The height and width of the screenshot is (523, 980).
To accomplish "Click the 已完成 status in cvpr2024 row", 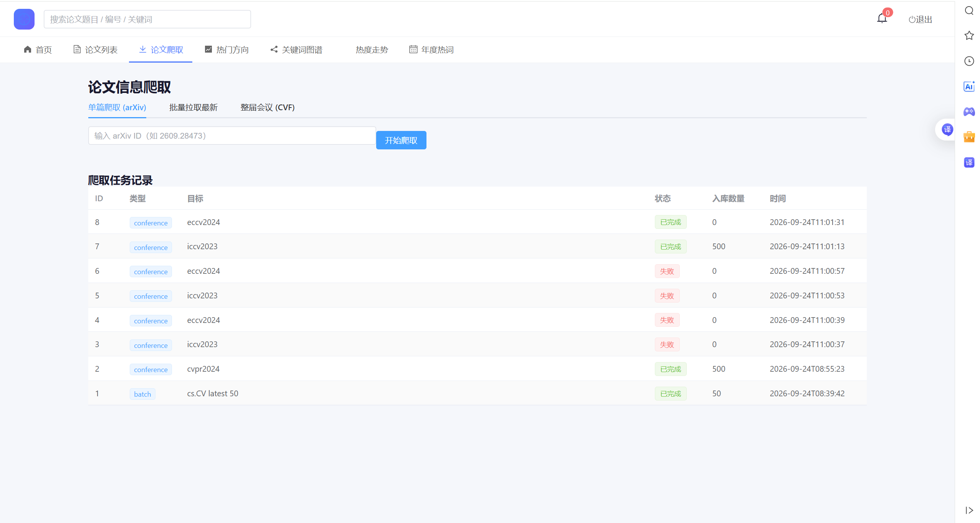I will coord(671,369).
